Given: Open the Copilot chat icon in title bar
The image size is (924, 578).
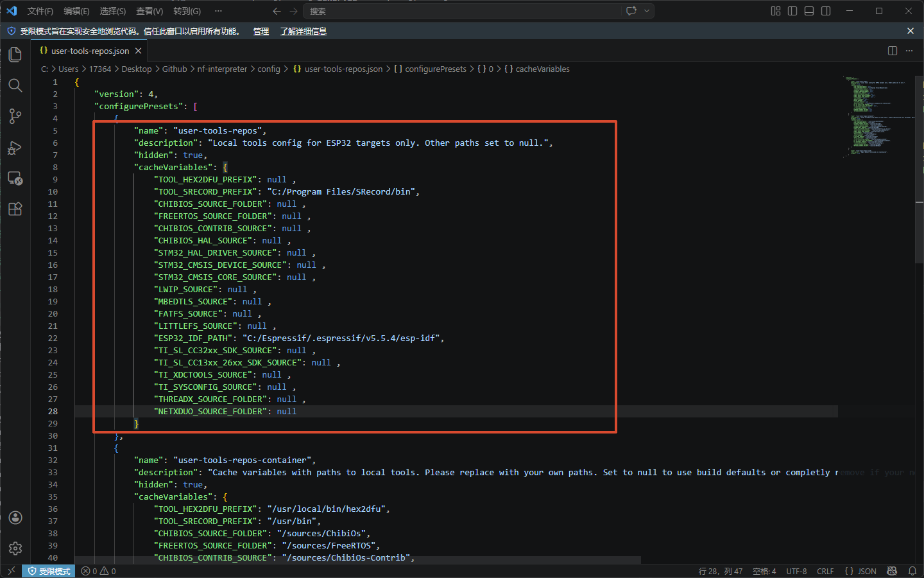Looking at the screenshot, I should point(631,11).
